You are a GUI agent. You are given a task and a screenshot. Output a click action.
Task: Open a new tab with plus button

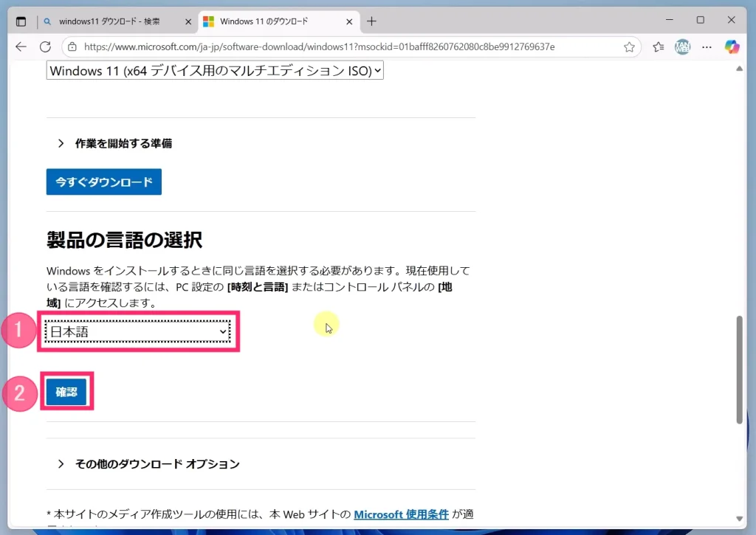coord(371,21)
